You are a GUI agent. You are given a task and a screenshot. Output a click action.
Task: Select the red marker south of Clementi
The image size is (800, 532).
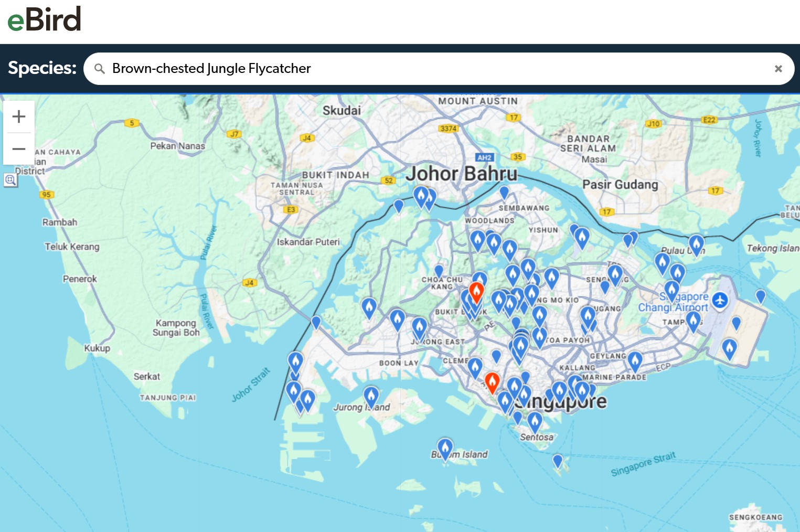492,381
